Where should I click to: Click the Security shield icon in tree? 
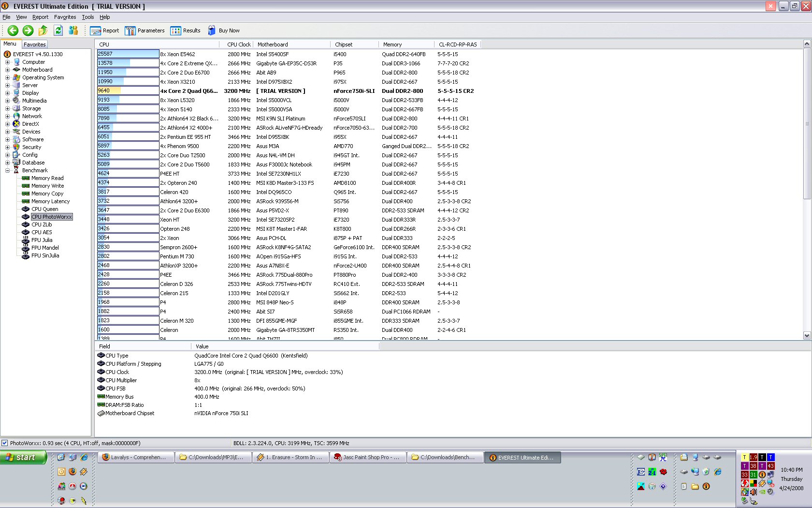click(x=16, y=147)
